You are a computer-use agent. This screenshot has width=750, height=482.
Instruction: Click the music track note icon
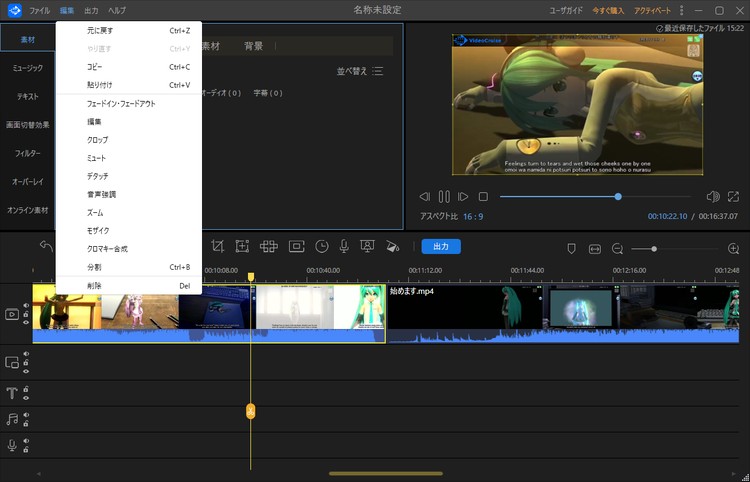pos(12,419)
